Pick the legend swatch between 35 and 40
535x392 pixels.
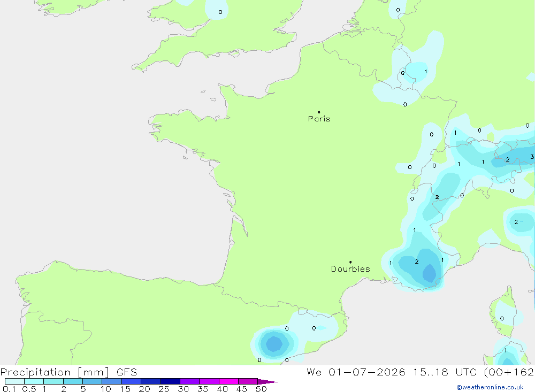pos(209,381)
